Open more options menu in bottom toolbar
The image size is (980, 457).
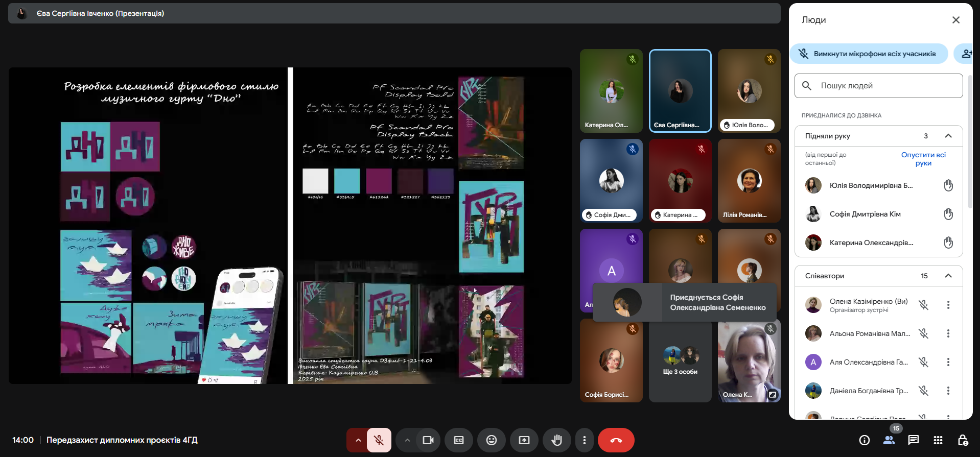coord(584,440)
